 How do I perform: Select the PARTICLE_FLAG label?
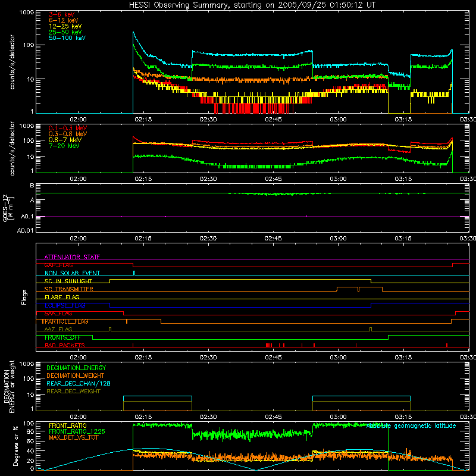pos(66,321)
